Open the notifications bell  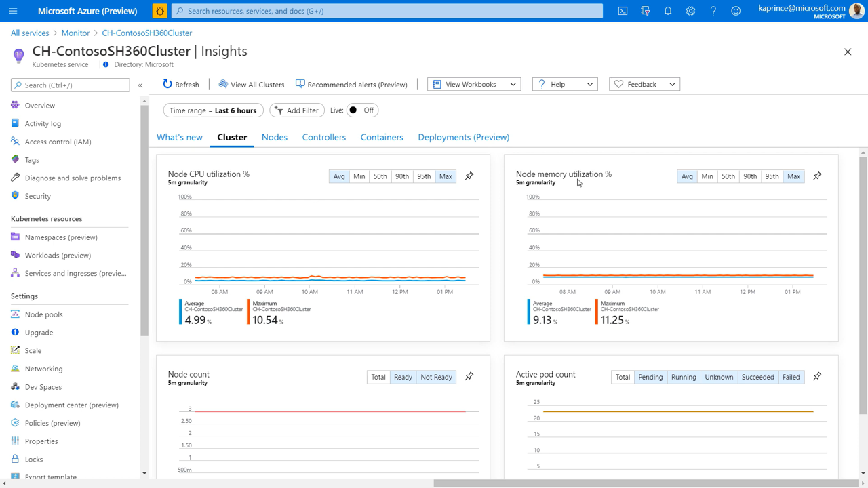coord(668,11)
